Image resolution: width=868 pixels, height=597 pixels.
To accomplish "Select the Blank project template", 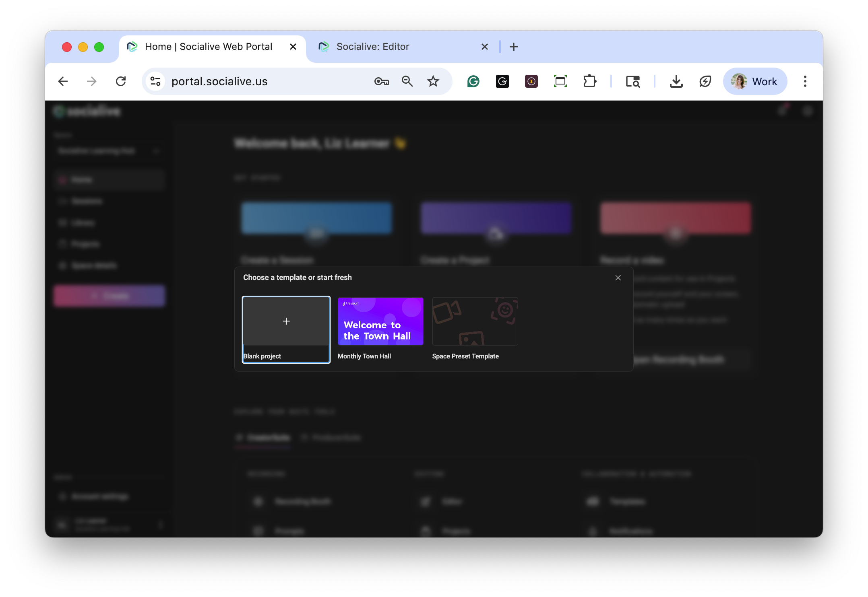I will point(286,321).
